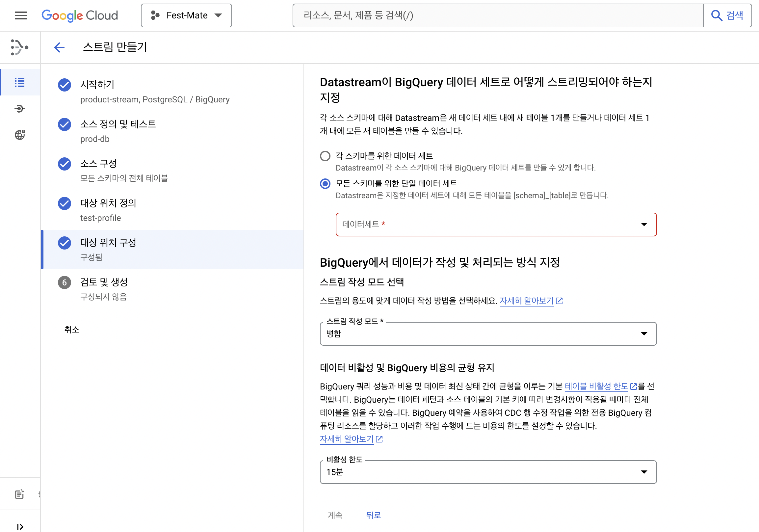Click the 계속 continue button

coord(335,515)
